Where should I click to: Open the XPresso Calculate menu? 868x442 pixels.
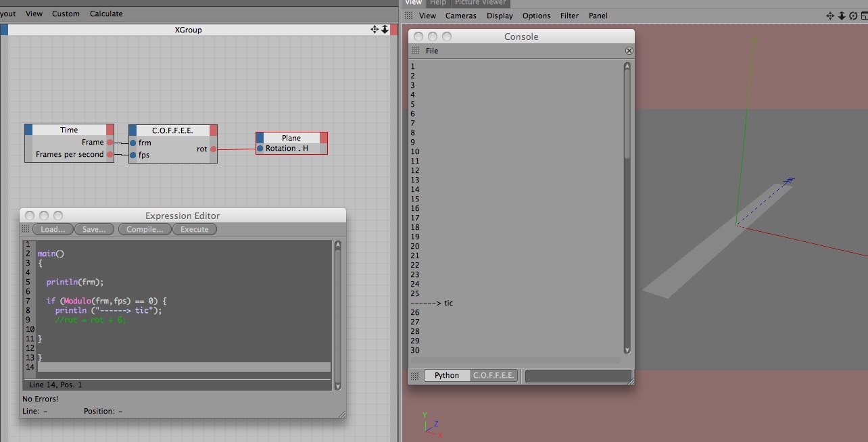106,14
